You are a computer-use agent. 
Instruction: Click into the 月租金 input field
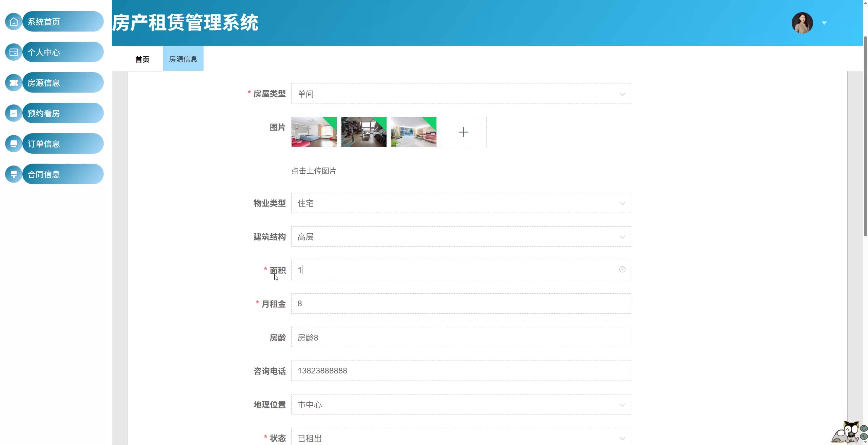point(461,304)
